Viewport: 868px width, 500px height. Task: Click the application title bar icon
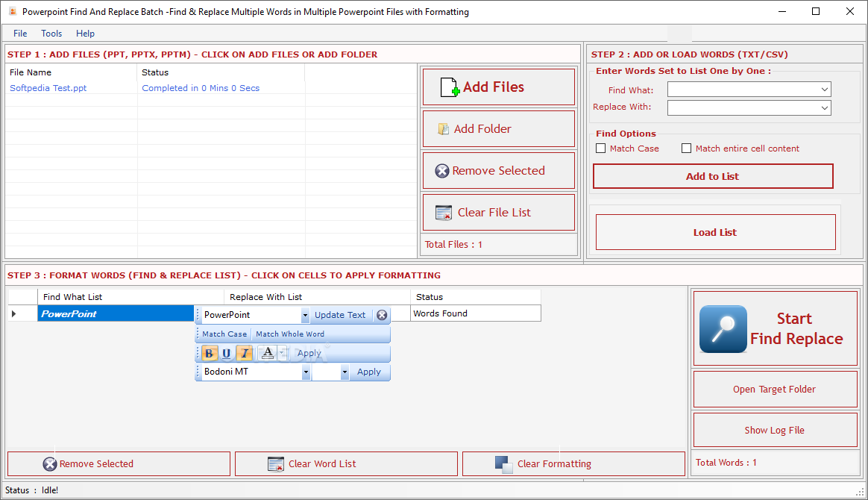tap(13, 11)
